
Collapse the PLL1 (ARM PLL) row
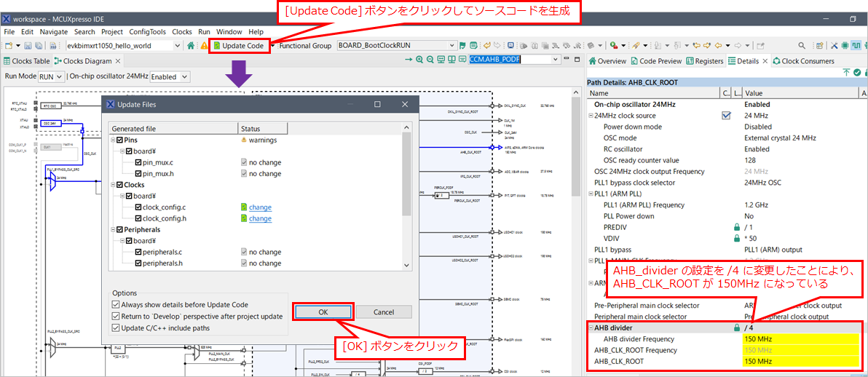591,194
